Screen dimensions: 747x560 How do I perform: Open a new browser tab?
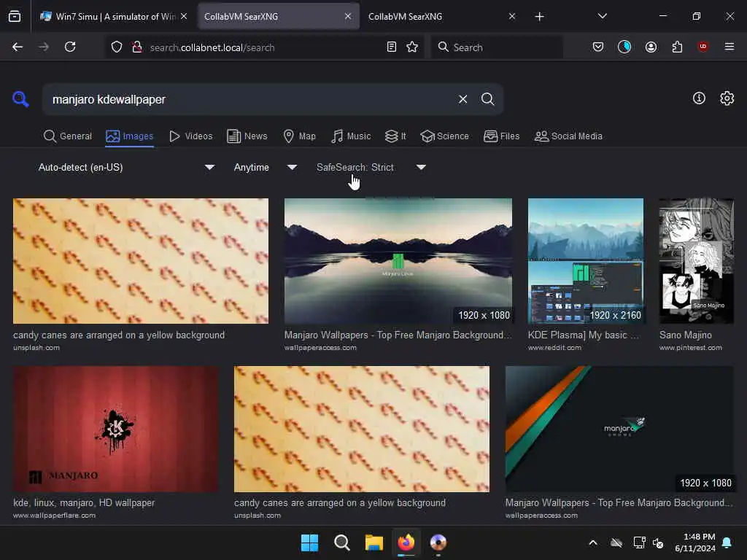(539, 17)
